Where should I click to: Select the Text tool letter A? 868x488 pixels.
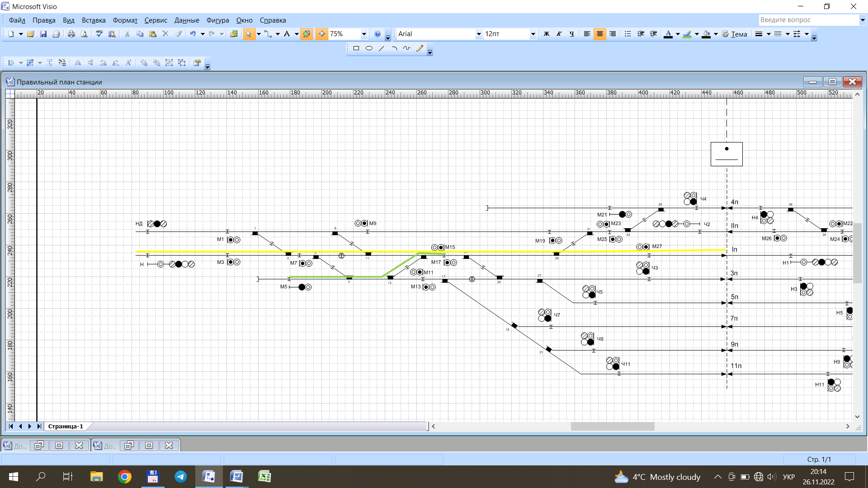pos(287,34)
